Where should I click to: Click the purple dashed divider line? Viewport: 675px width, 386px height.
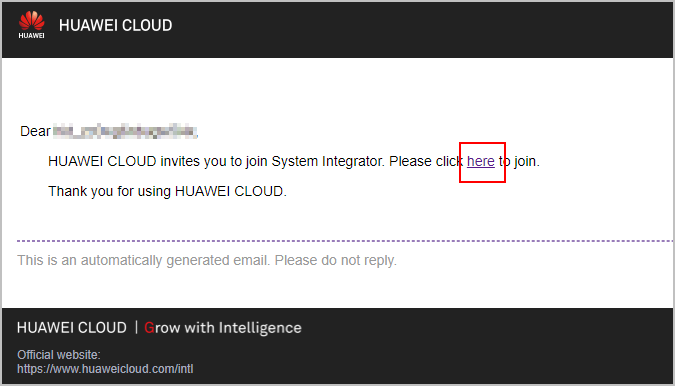coord(344,241)
